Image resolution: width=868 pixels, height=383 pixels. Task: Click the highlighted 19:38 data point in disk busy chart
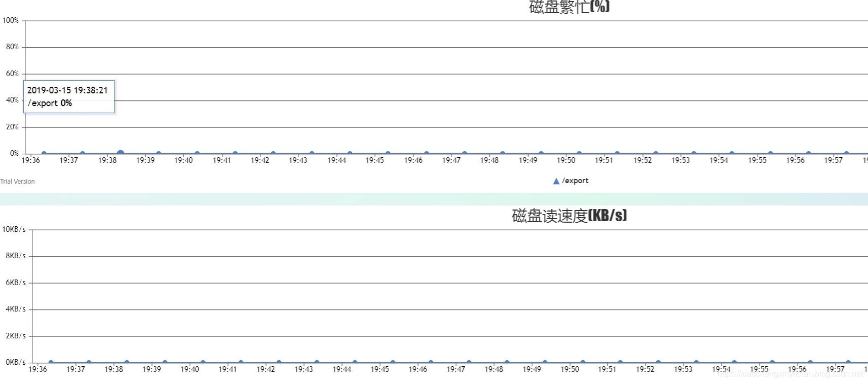pyautogui.click(x=121, y=153)
